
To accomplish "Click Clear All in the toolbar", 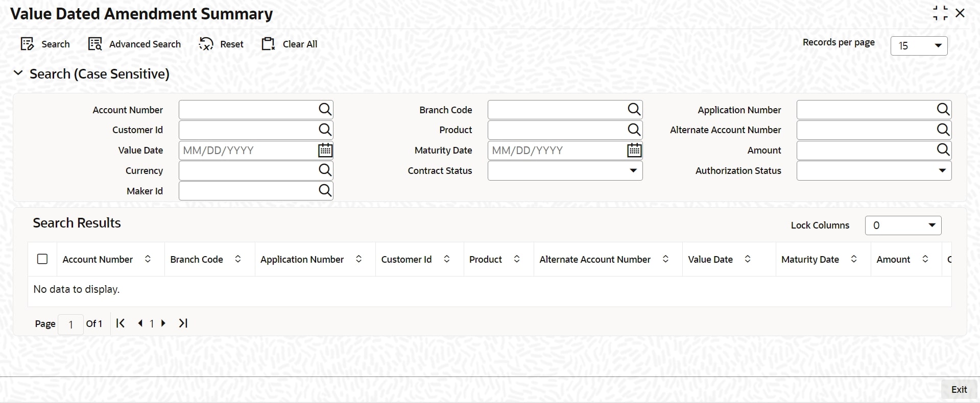I will click(x=290, y=44).
